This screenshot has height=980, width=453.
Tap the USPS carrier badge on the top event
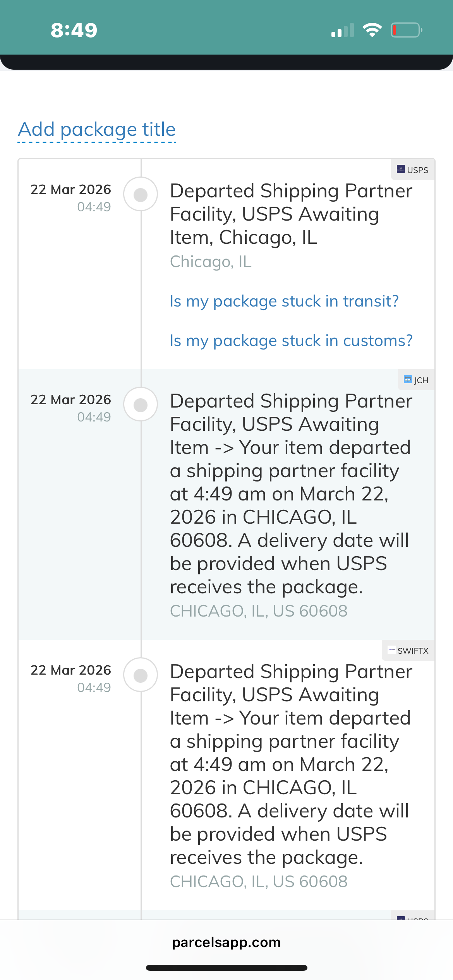pyautogui.click(x=413, y=170)
